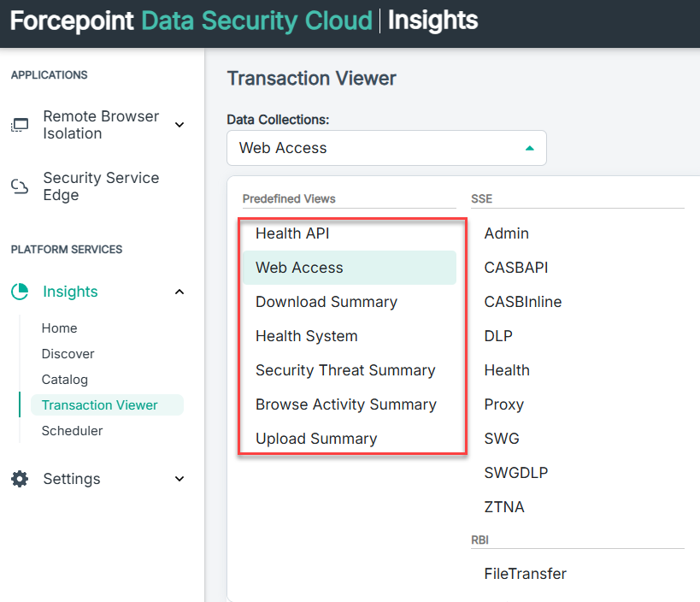Close the Data Collections dropdown arrow

529,148
